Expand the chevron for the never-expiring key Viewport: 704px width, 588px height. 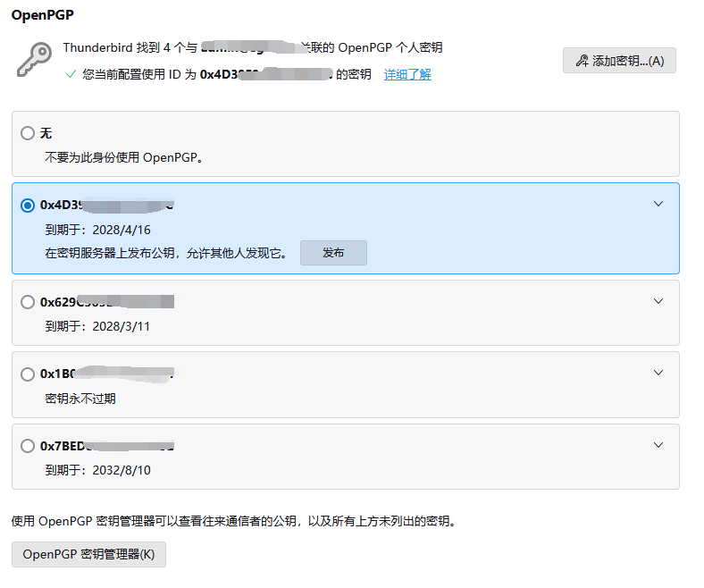(658, 373)
